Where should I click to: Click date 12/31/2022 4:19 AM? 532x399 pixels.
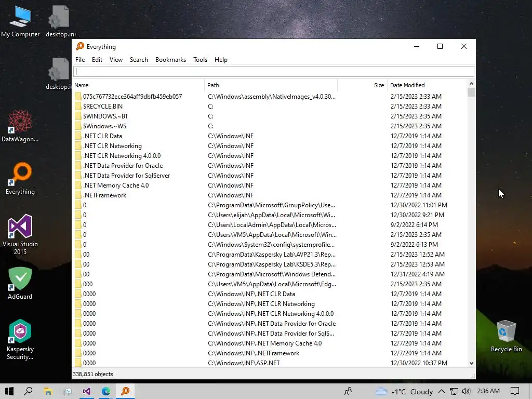418,274
